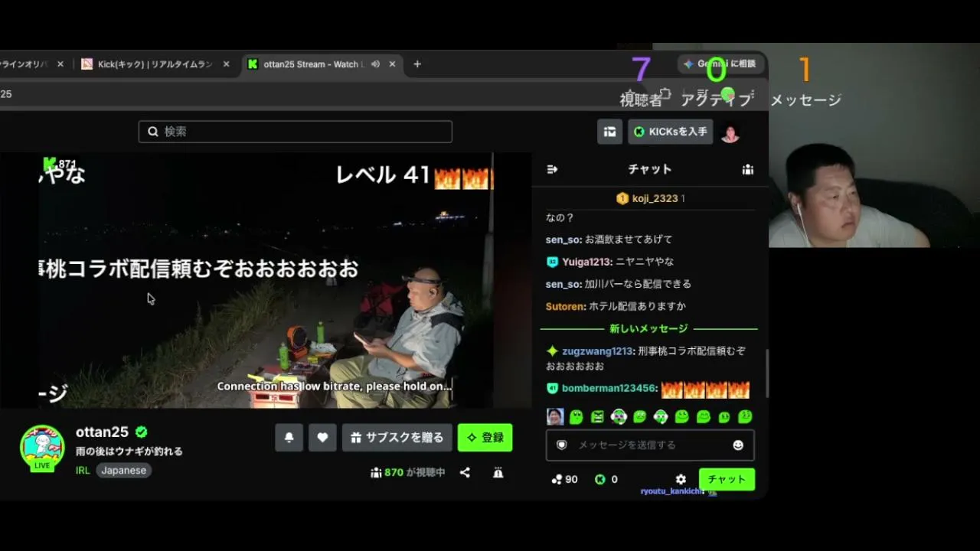Click the メッセージを送信する message field
The image size is (980, 551).
650,445
